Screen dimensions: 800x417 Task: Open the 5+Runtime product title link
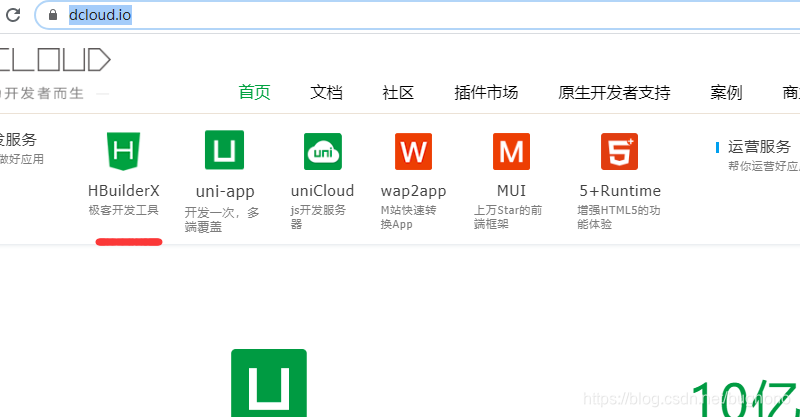point(620,190)
